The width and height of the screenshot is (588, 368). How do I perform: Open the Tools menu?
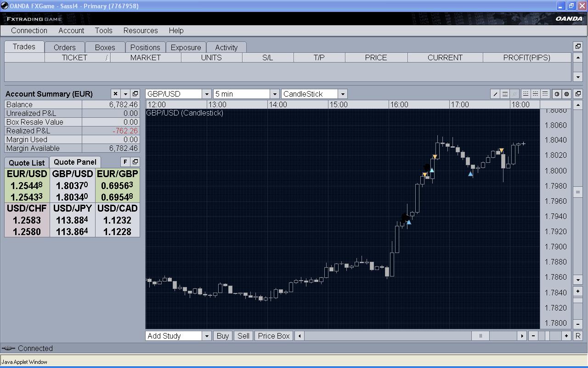[x=104, y=30]
